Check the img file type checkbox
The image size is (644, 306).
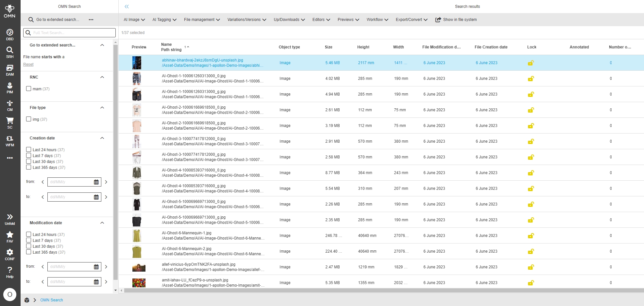(29, 119)
